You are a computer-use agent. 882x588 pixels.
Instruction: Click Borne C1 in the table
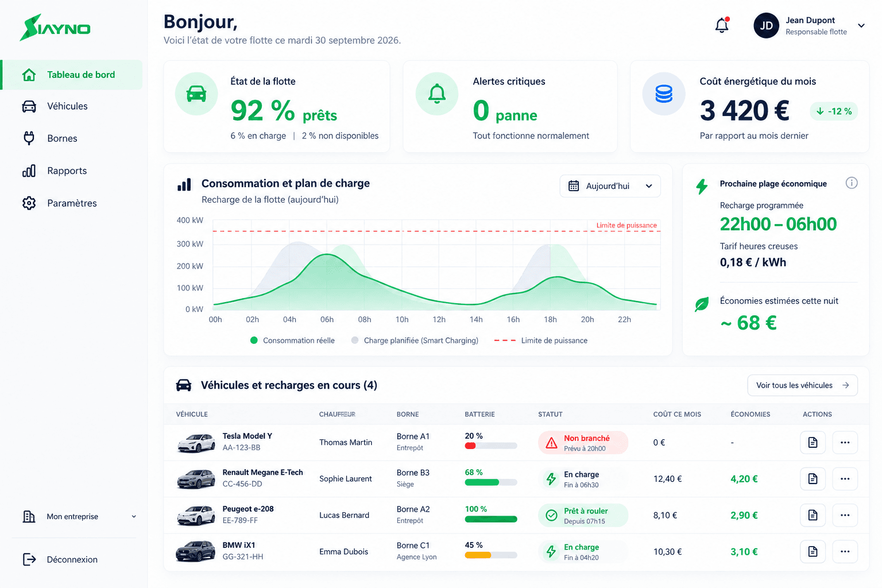[x=413, y=546]
